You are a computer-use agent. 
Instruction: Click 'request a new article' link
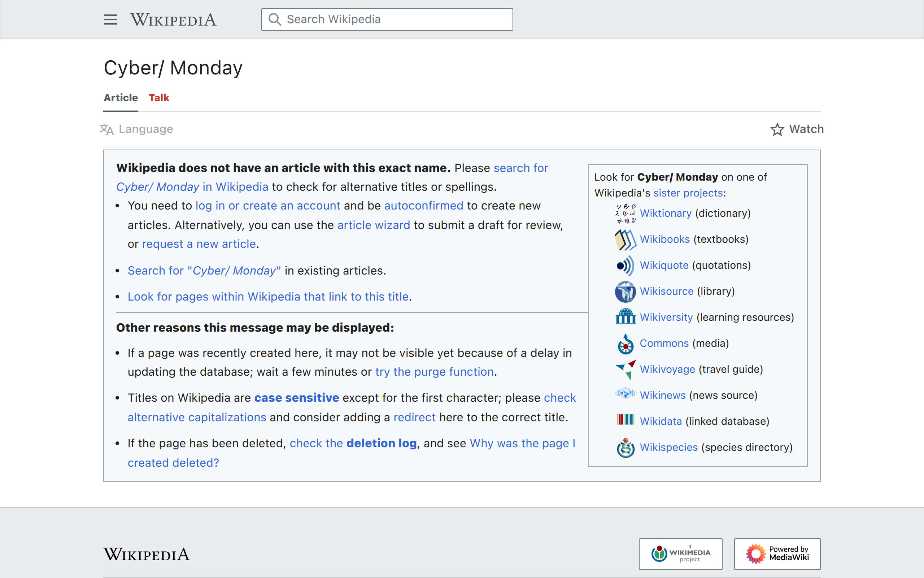pos(199,244)
